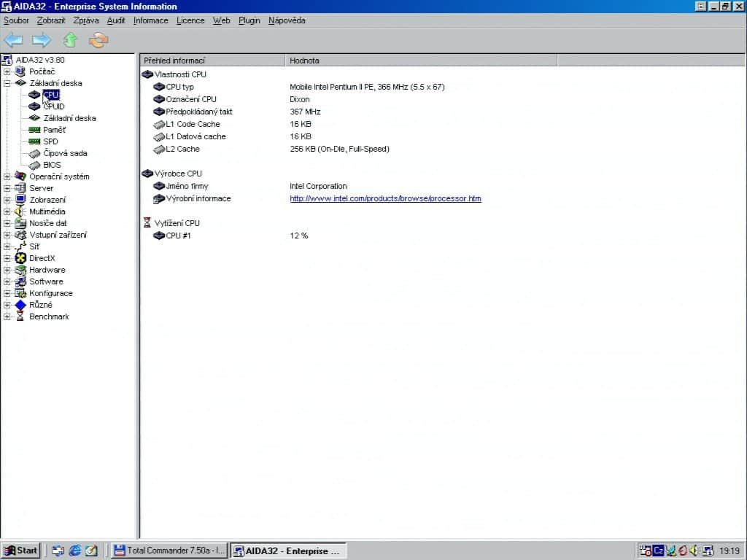Click the AIDA32 taskbar button

288,551
